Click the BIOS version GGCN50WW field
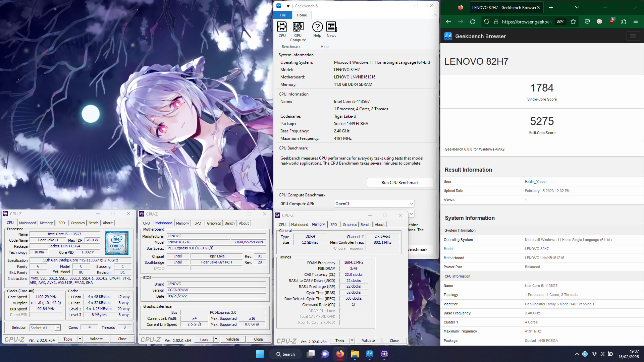644x362 pixels. tap(216, 290)
